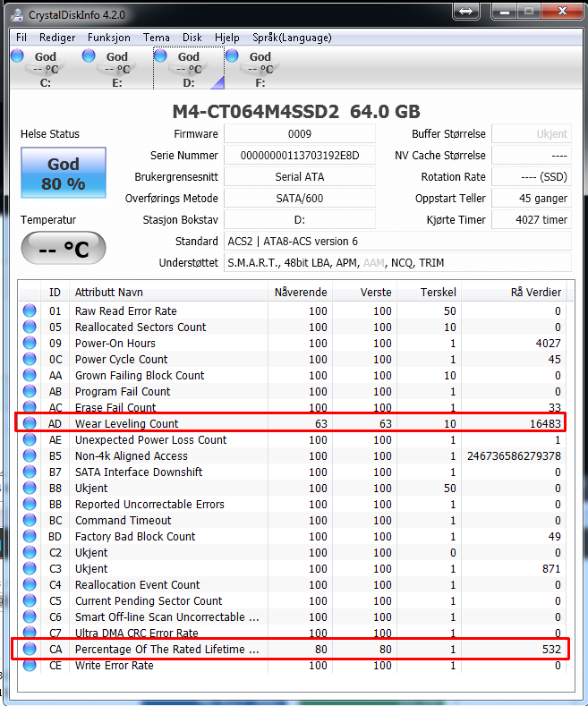588x706 pixels.
Task: Click the M4-CT064M4SSD2 64.0 GB drive title
Action: point(296,112)
